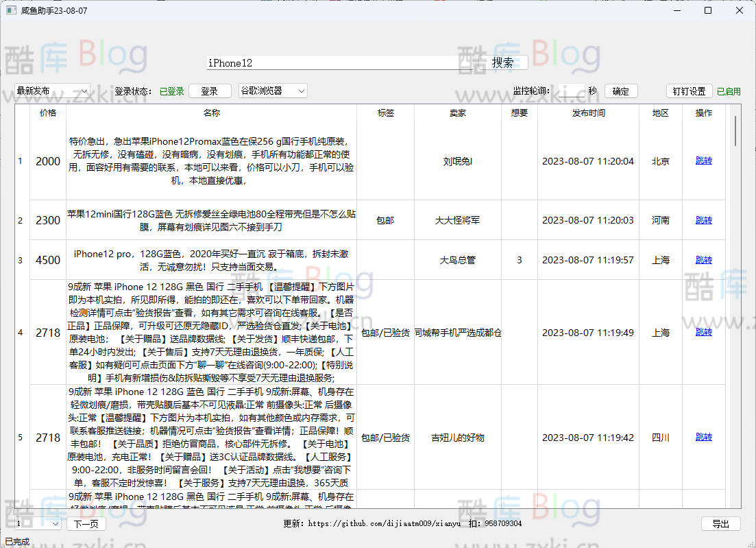Click the 搜索 search button
The width and height of the screenshot is (756, 548).
click(505, 62)
